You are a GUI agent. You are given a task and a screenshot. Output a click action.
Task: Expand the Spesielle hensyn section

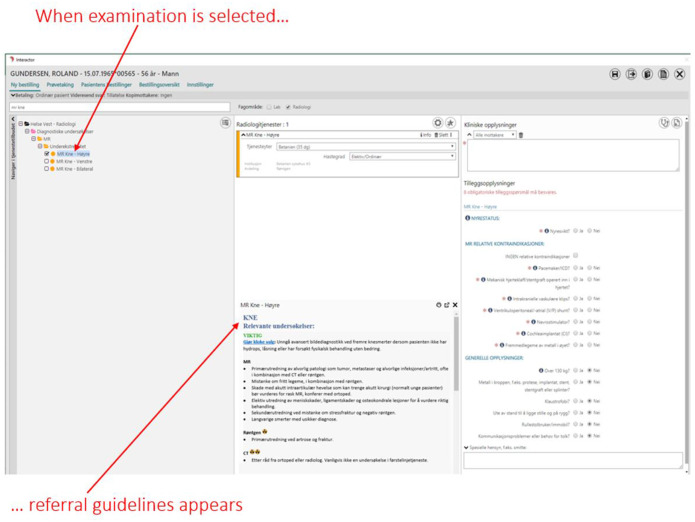467,447
